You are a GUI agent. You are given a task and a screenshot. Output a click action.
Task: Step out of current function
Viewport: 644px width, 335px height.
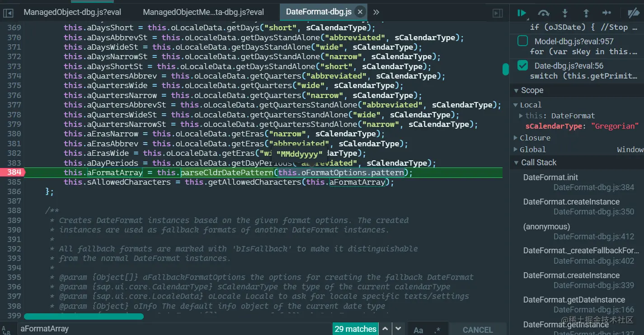[586, 13]
